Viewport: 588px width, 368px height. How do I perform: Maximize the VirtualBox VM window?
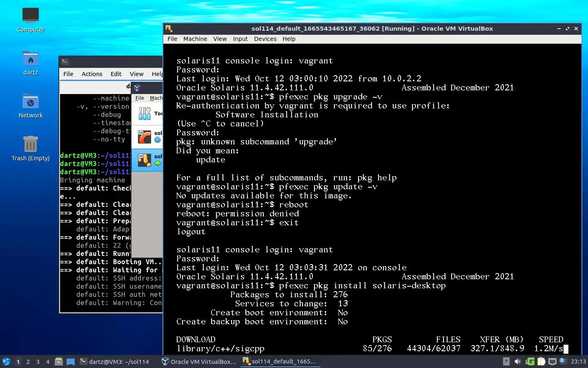coord(568,29)
